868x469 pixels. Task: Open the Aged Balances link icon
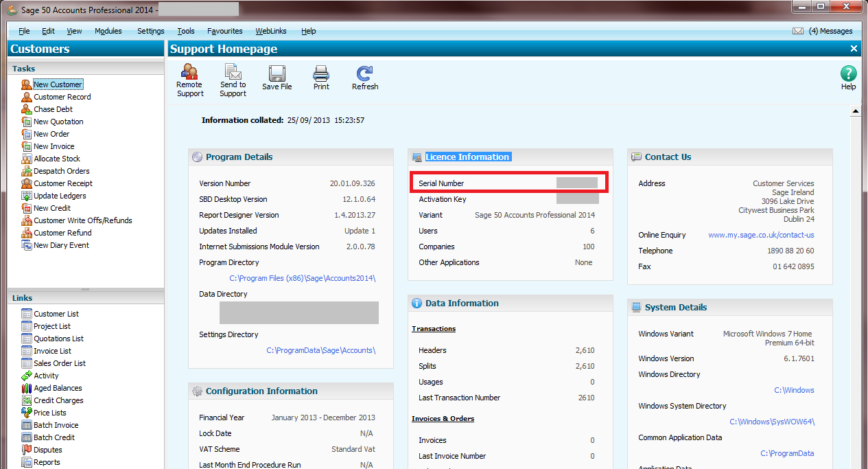point(27,388)
